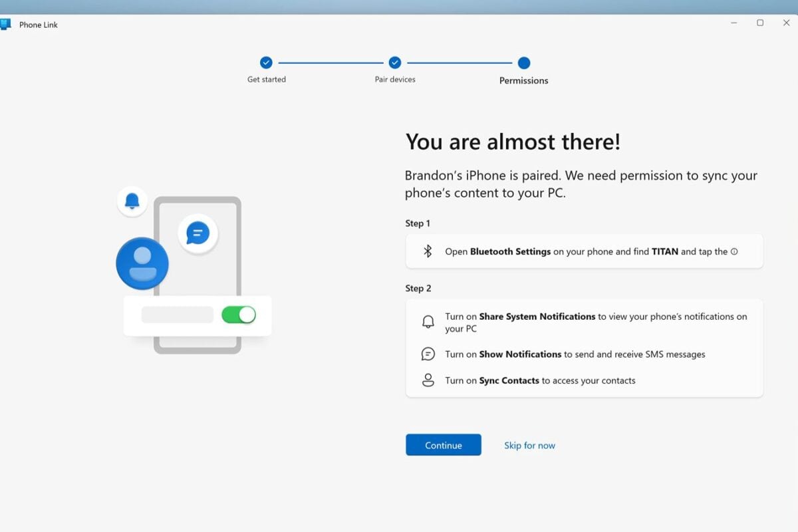Click the bell bubble in the illustration
The width and height of the screenshot is (798, 532).
pyautogui.click(x=132, y=201)
